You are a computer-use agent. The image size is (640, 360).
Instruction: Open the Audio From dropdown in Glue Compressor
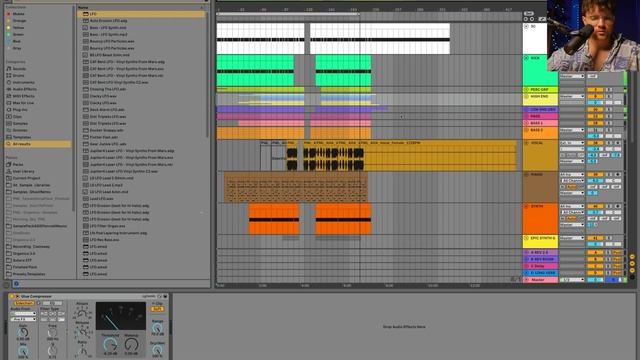click(x=23, y=313)
